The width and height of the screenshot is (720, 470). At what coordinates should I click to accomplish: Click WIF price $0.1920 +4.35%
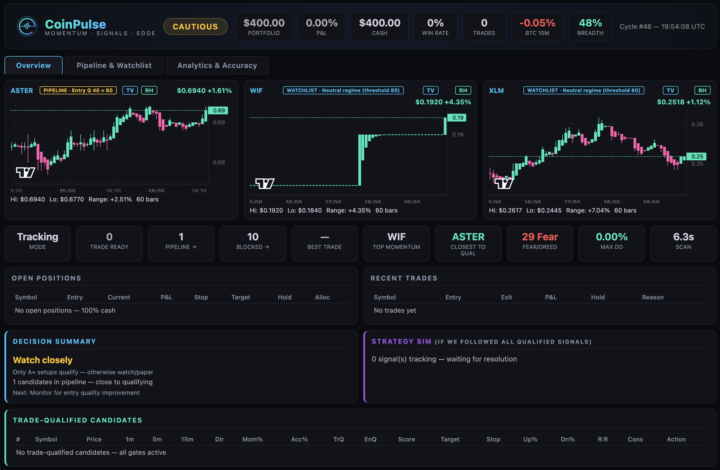[x=443, y=102]
